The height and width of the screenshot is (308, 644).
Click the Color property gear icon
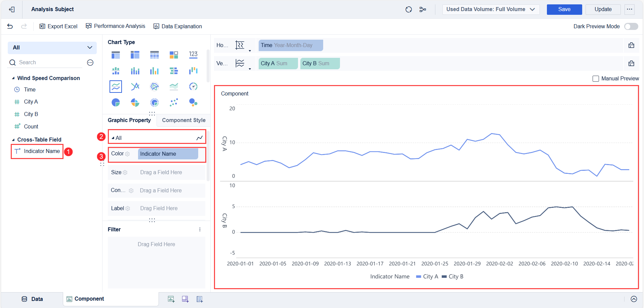point(127,154)
